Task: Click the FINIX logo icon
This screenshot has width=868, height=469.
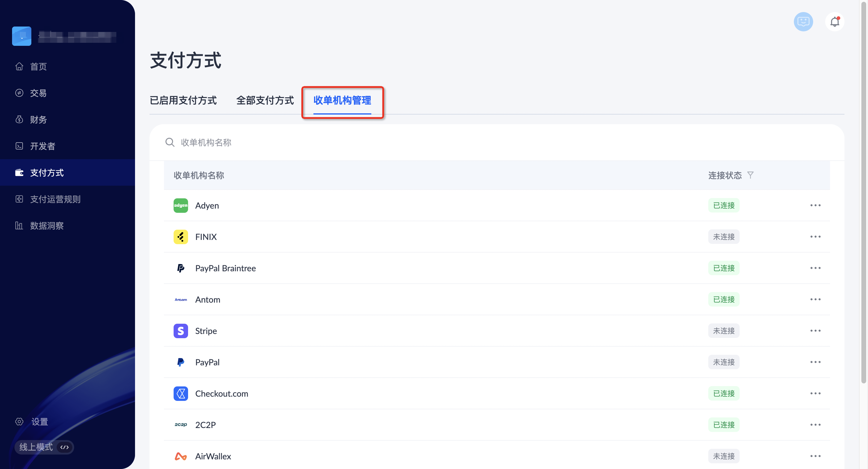Action: (x=181, y=237)
